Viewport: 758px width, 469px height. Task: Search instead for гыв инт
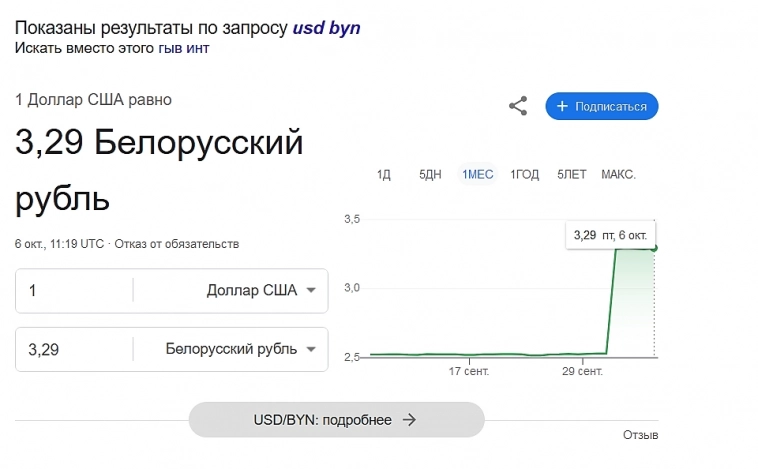[184, 48]
